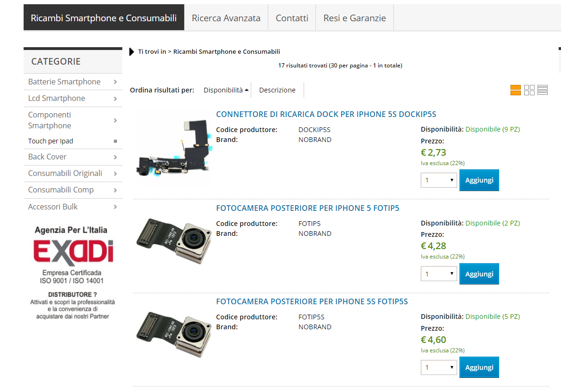Click the price € 4,28
The height and width of the screenshot is (392, 561).
point(433,246)
